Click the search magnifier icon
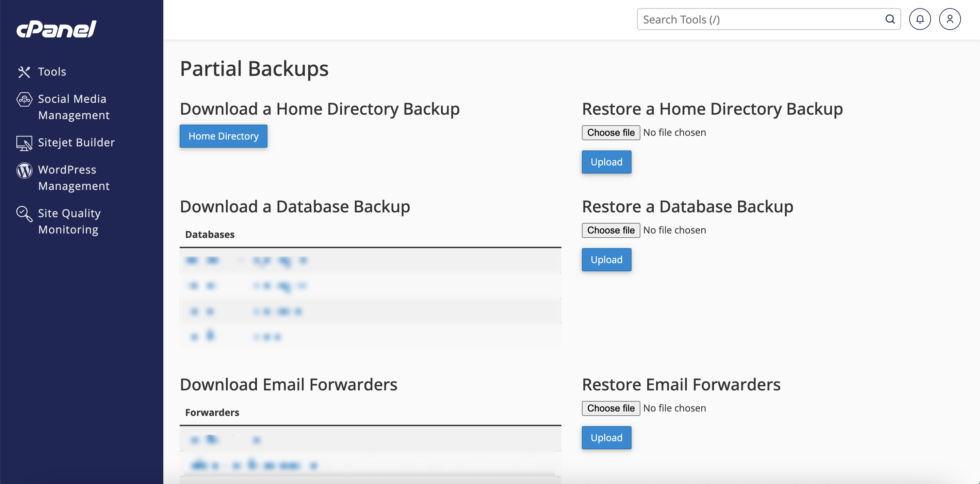The image size is (980, 484). tap(890, 19)
